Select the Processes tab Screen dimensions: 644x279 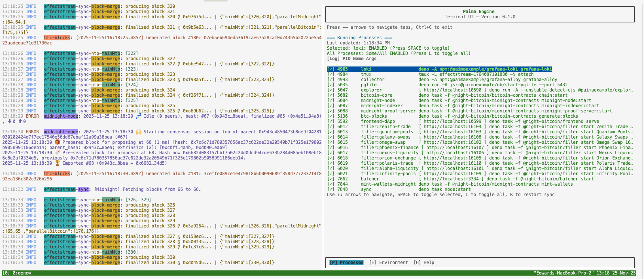(x=346, y=263)
